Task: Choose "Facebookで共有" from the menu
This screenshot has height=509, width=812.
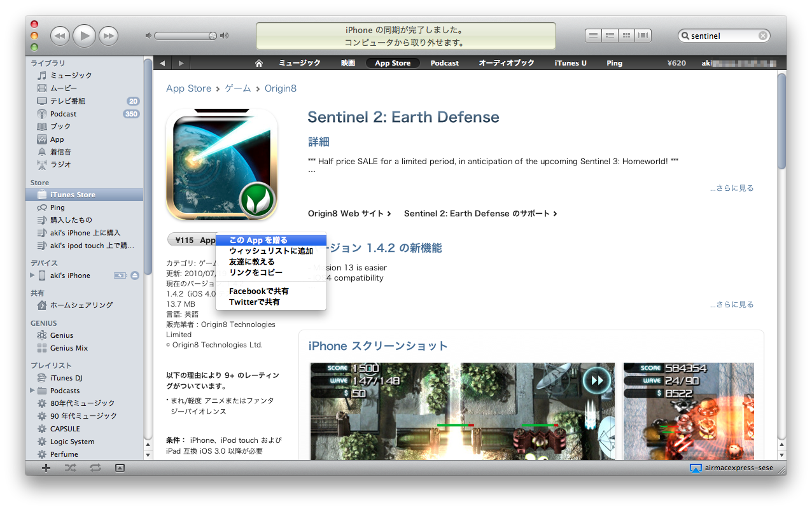Action: point(271,291)
